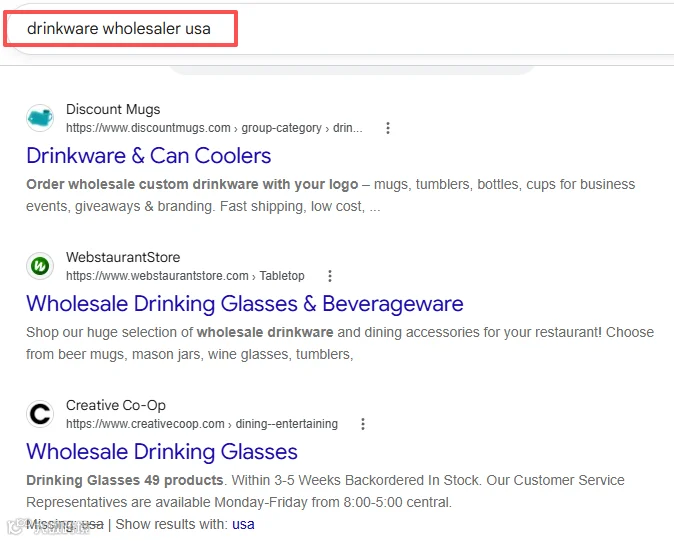Viewport: 674px width, 541px height.
Task: Click the webstaurantstore.com Tabletop breadcrumb
Action: 185,276
